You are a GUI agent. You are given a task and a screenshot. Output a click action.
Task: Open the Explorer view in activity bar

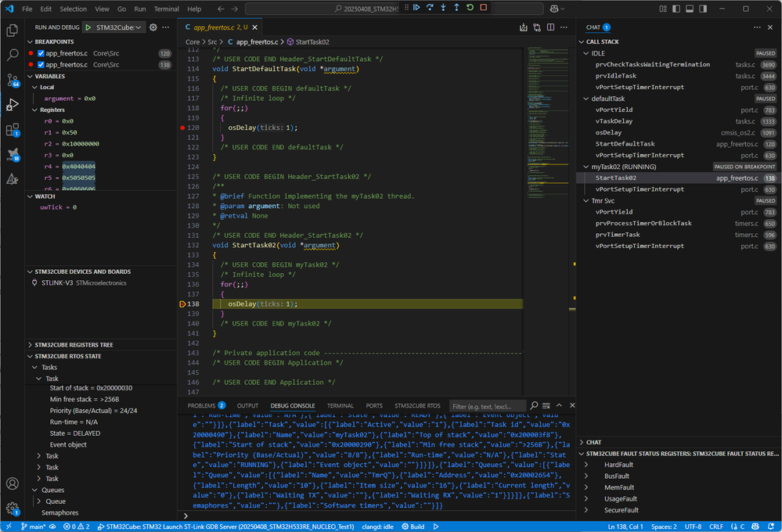coord(12,31)
